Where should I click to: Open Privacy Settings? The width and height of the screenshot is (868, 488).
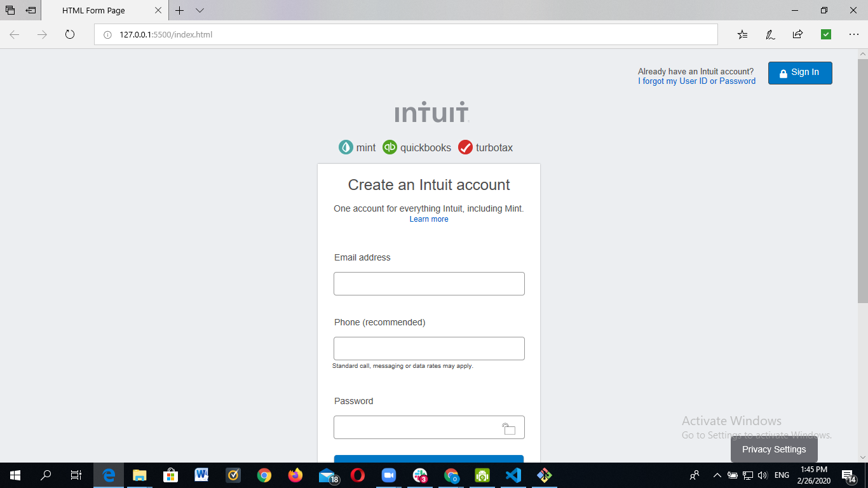point(774,449)
